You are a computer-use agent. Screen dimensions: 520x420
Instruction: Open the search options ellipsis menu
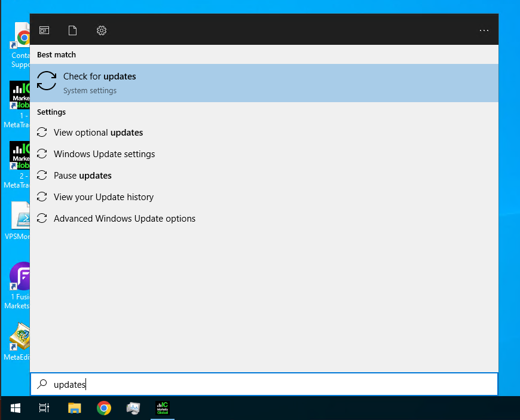[484, 30]
